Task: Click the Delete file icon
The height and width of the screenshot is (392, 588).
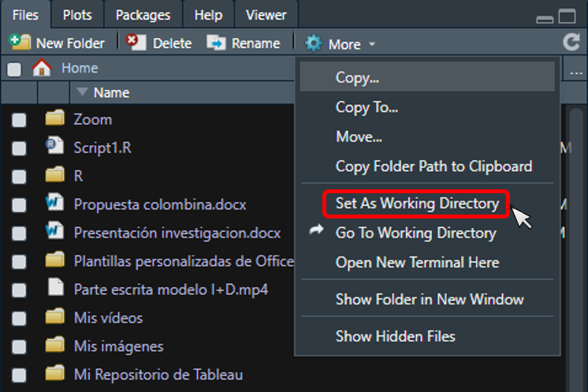Action: (136, 43)
